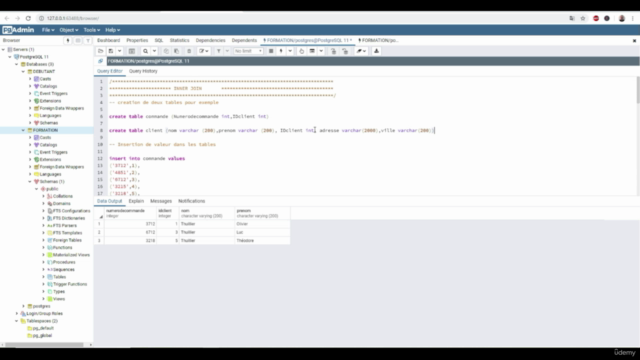Switch to Dependents tab
This screenshot has width=640, height=360.
pos(244,40)
